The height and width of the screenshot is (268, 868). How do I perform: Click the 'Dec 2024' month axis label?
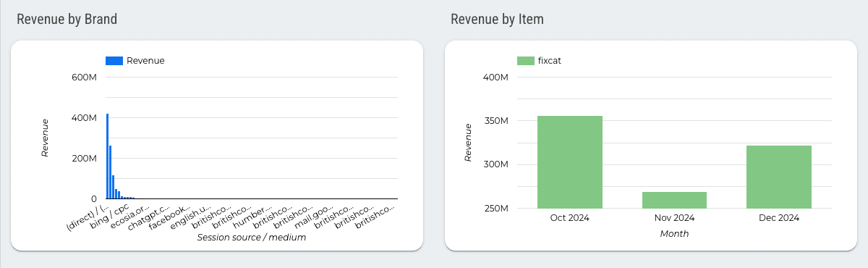[x=779, y=218]
